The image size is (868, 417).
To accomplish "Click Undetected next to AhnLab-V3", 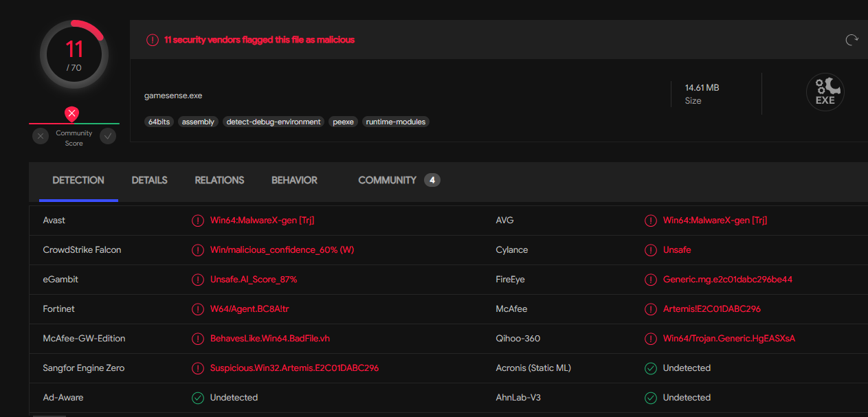I will coord(687,398).
